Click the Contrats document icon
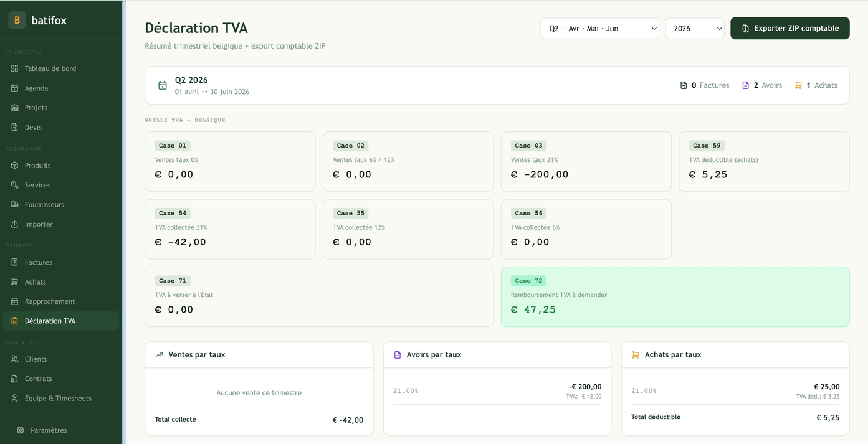 pyautogui.click(x=14, y=379)
